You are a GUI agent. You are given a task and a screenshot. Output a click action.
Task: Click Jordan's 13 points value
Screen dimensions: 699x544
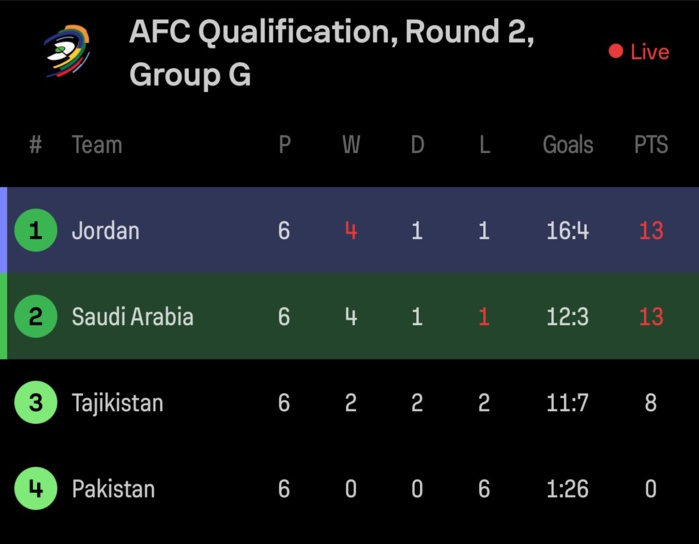(651, 231)
